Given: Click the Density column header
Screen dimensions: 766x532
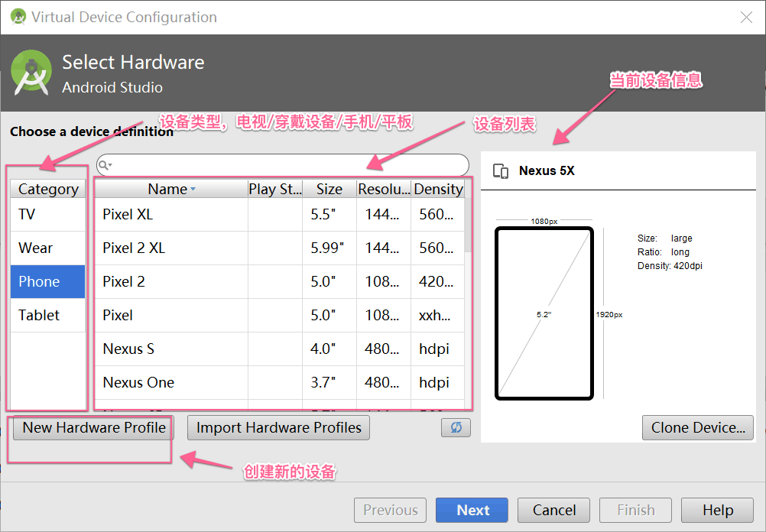Looking at the screenshot, I should point(438,189).
